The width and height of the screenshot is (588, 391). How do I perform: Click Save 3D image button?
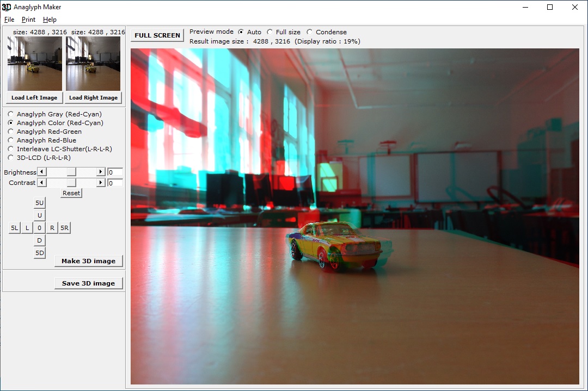89,283
